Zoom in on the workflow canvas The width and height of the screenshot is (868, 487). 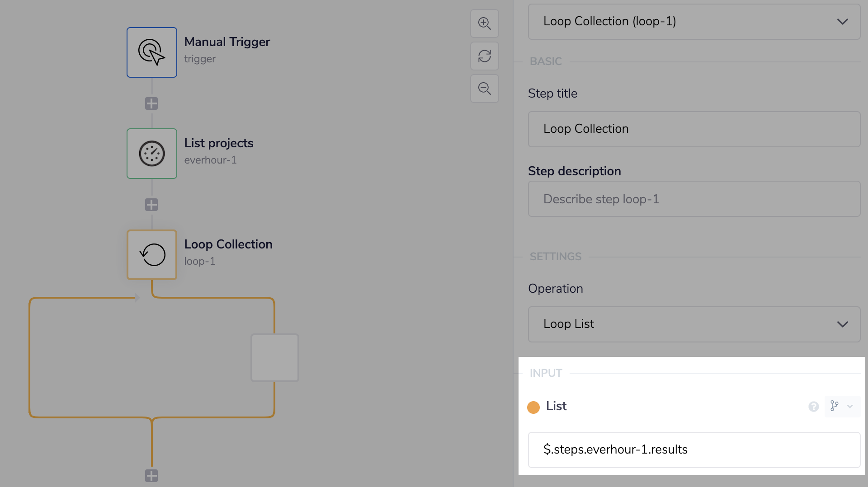484,23
